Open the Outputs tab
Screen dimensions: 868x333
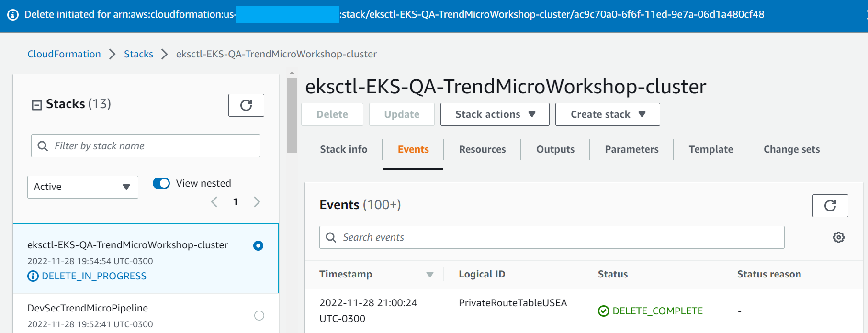pyautogui.click(x=555, y=149)
